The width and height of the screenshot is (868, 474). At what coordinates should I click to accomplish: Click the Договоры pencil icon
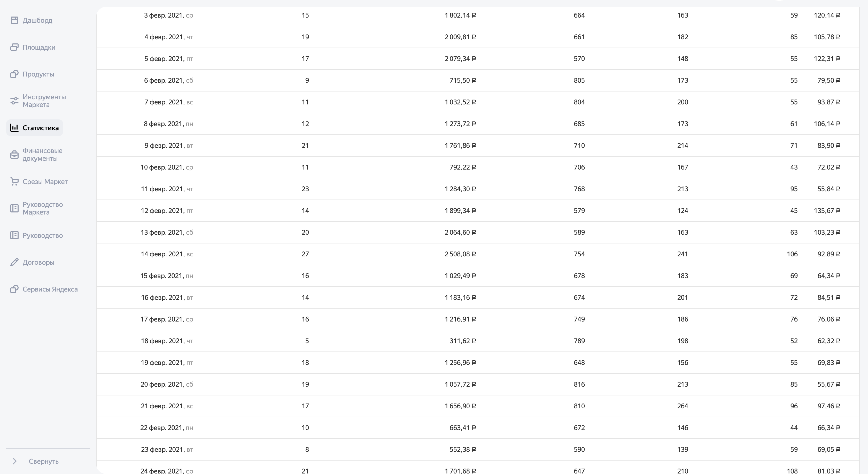click(x=14, y=262)
